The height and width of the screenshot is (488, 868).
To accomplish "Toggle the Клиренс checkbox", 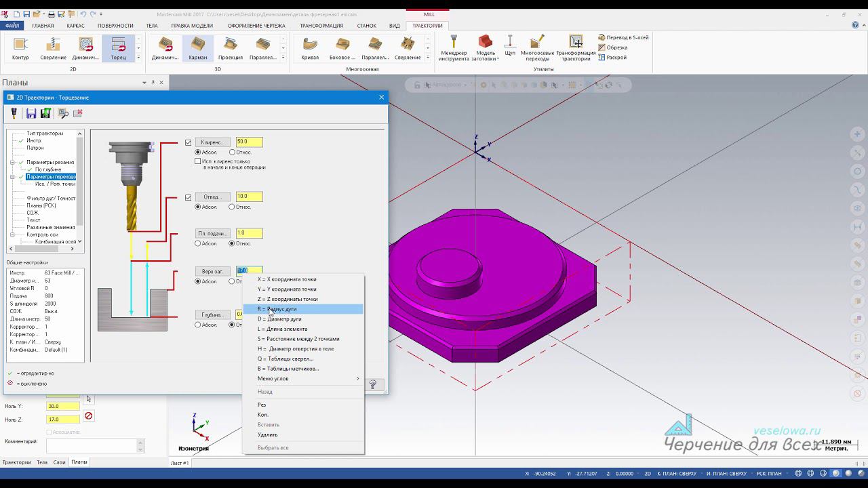I will pyautogui.click(x=189, y=142).
